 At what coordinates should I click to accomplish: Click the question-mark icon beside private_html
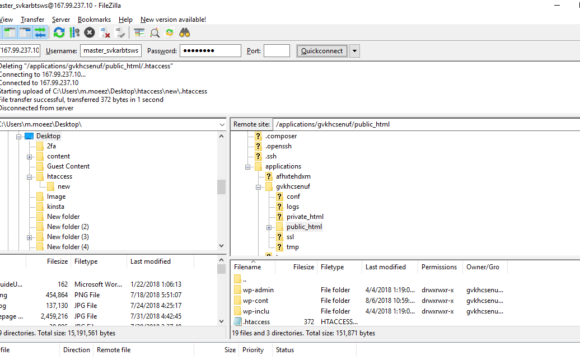click(x=280, y=216)
